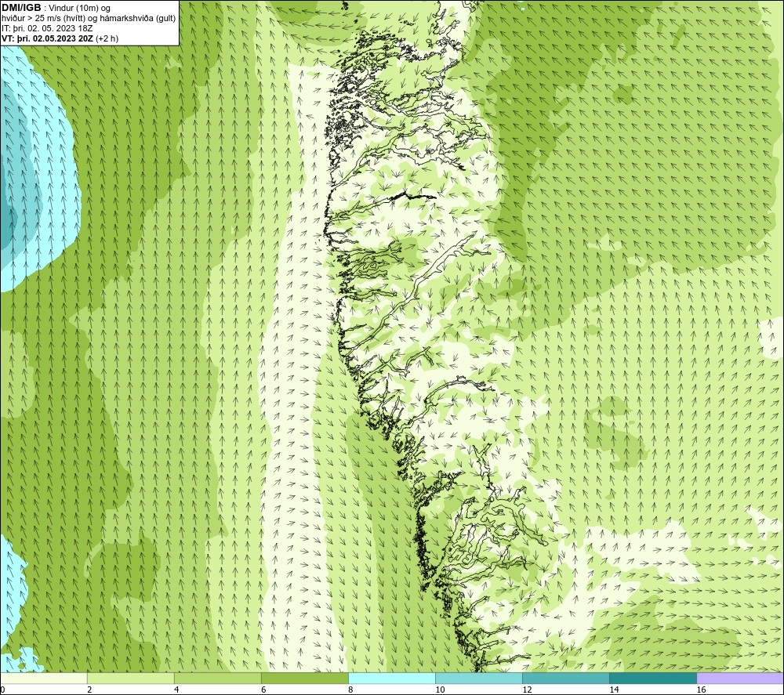Click the 'VT: þri. 02.05.2023 20Z' valid time
Screen dimensions: 784x695
48,38
